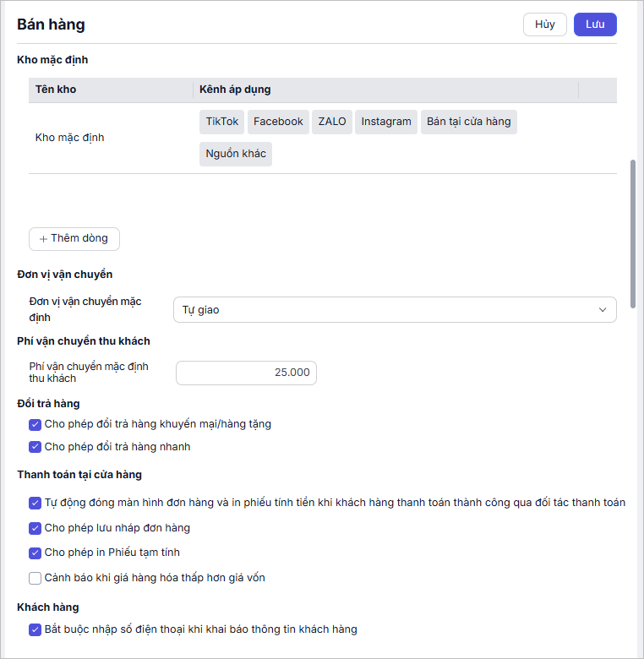Select the Nguồn khác channel tag

(236, 154)
